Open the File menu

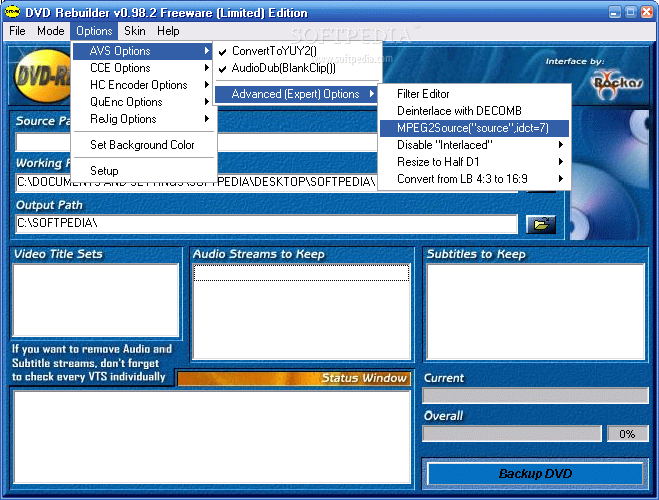coord(17,31)
